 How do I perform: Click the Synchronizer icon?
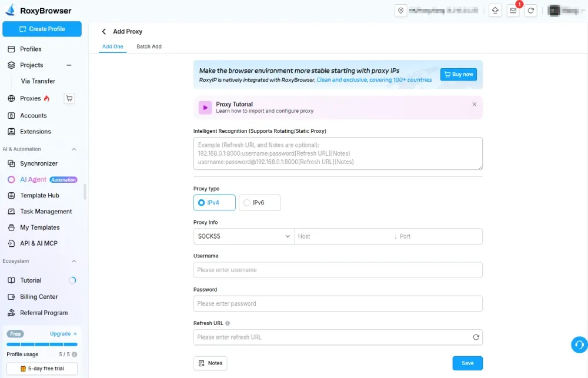pyautogui.click(x=11, y=163)
